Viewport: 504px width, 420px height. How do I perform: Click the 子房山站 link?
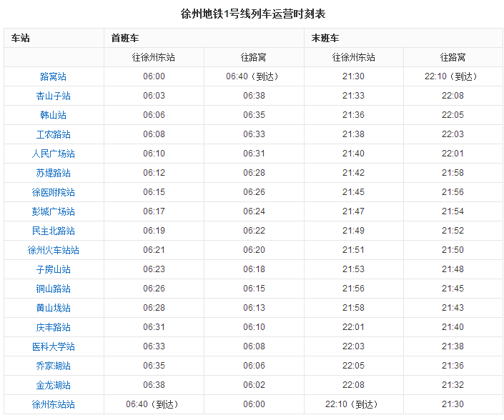(x=54, y=269)
